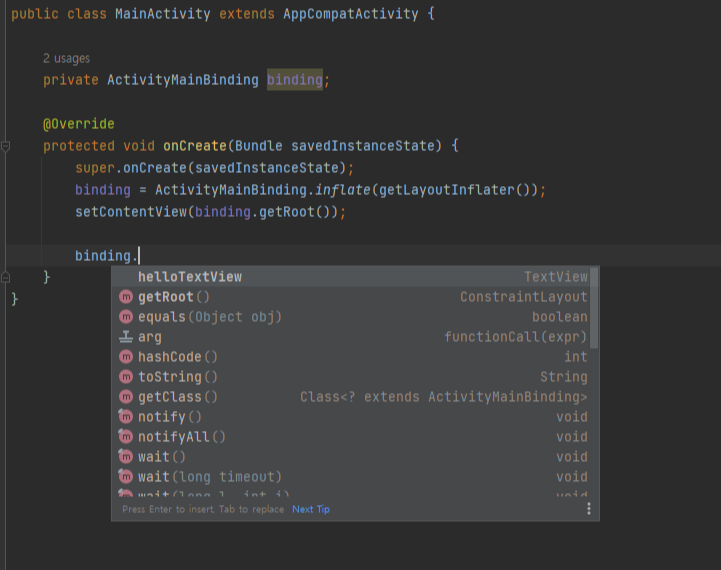Click method icon beside equals(Object obj)
This screenshot has width=721, height=570.
pos(126,317)
